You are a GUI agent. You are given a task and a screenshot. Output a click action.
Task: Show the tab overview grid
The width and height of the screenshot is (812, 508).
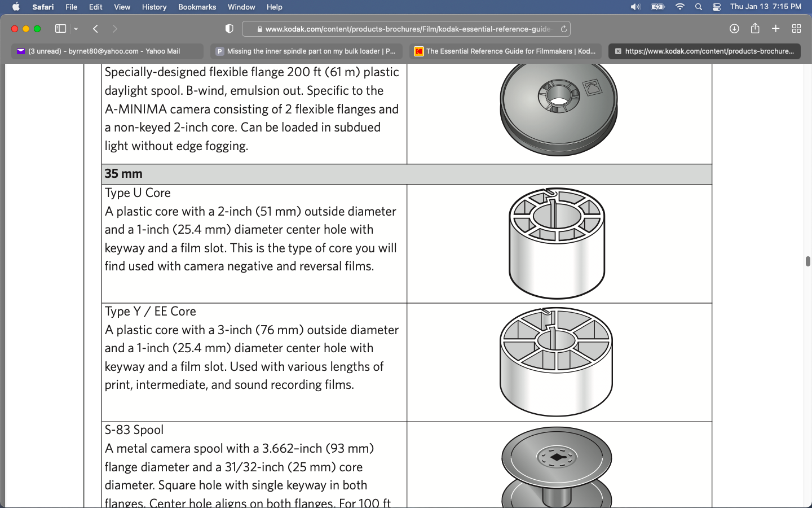pyautogui.click(x=796, y=29)
